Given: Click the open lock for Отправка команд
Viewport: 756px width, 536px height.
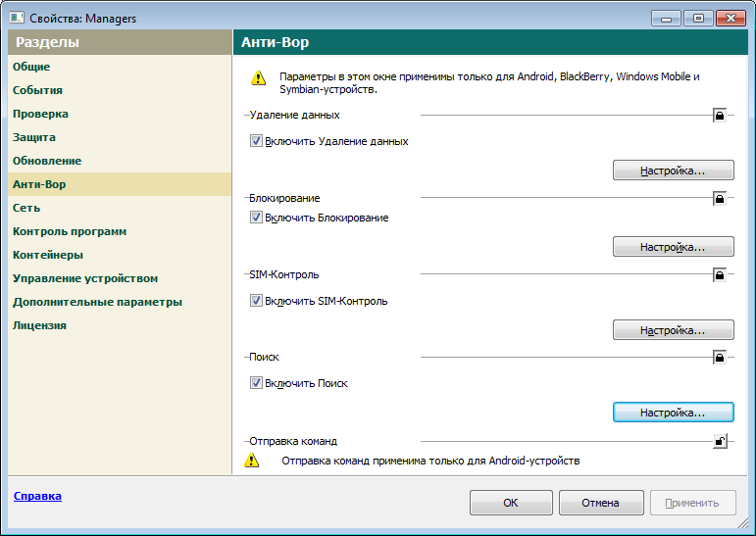Looking at the screenshot, I should tap(720, 442).
